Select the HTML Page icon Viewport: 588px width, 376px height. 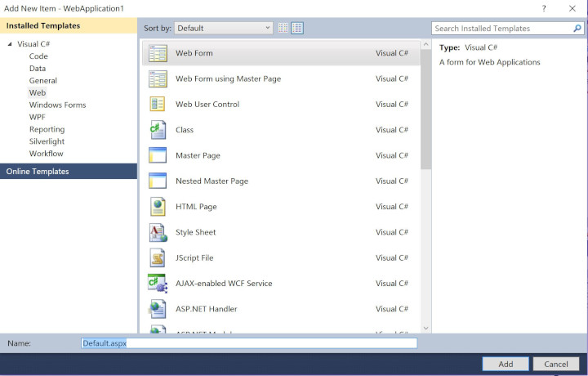[x=158, y=207]
